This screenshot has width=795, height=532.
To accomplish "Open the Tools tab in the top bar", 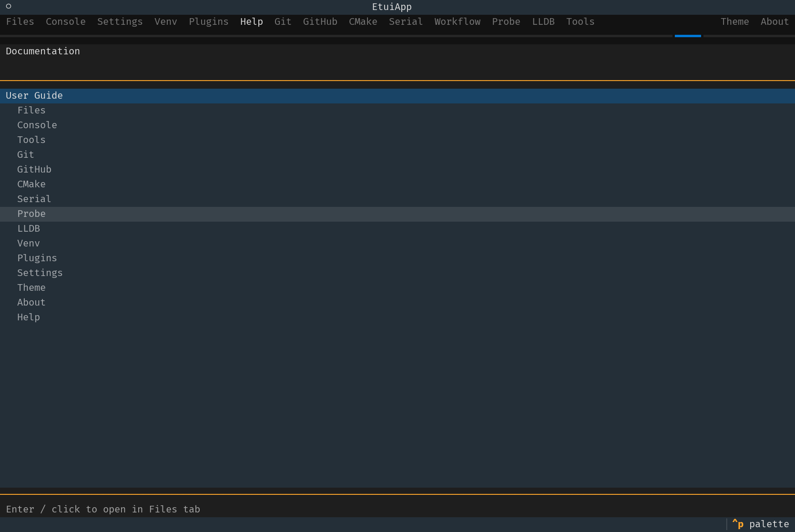I will click(x=581, y=22).
